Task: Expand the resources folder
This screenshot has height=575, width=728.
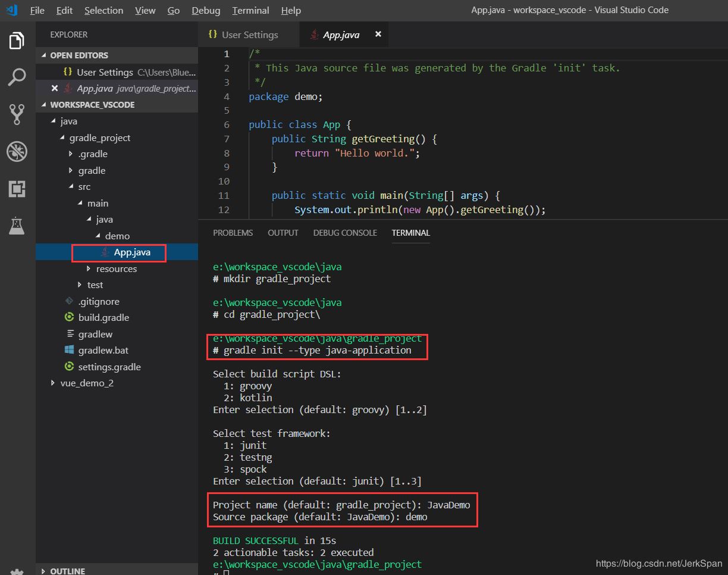Action: [116, 269]
